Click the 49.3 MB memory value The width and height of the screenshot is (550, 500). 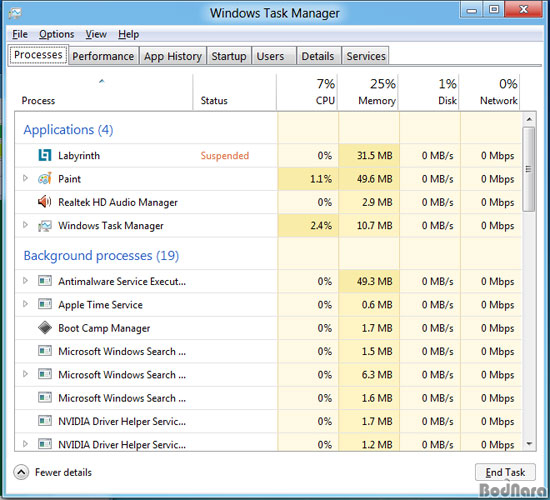point(375,281)
